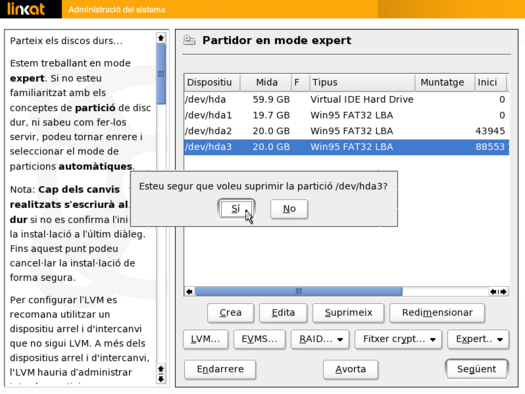
Task: Expand the Fitxer crypt... dropdown
Action: (x=398, y=339)
